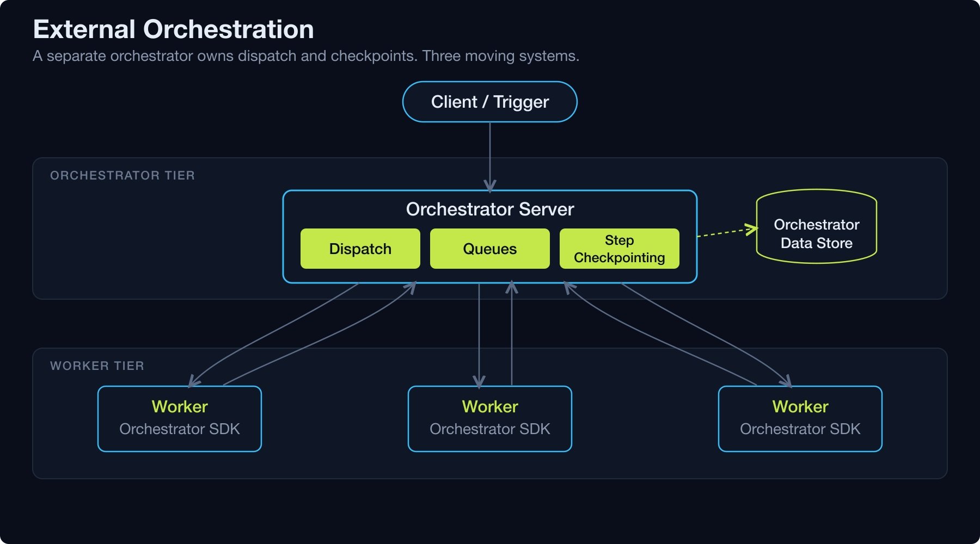Select the Queues block
The image size is (980, 544).
pos(490,249)
